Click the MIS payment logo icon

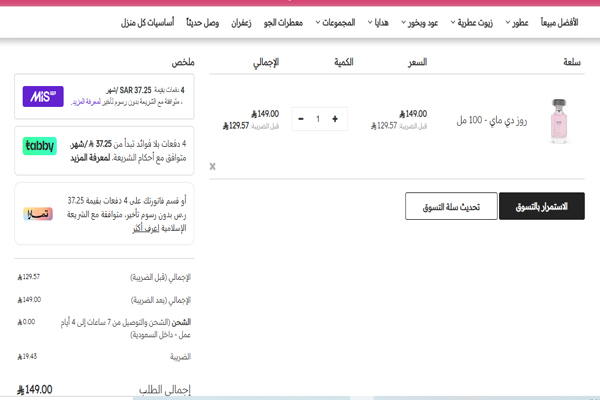tap(43, 96)
